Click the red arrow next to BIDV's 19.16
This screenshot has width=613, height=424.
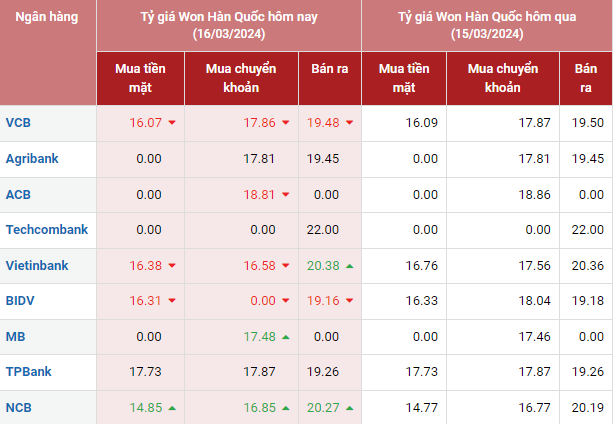click(x=349, y=301)
